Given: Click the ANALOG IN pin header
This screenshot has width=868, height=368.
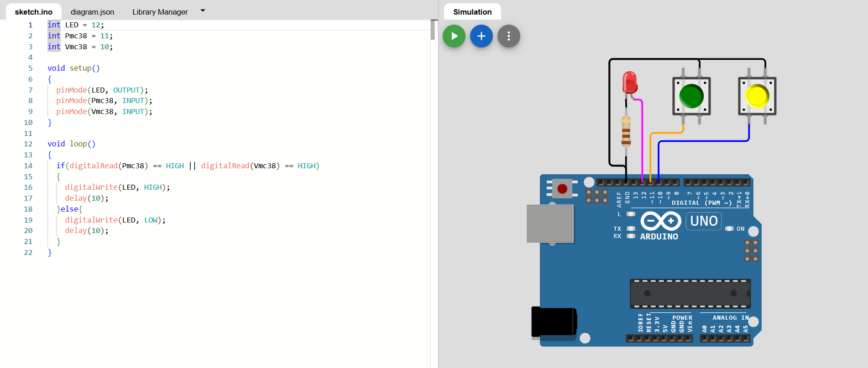Looking at the screenshot, I should tap(725, 338).
